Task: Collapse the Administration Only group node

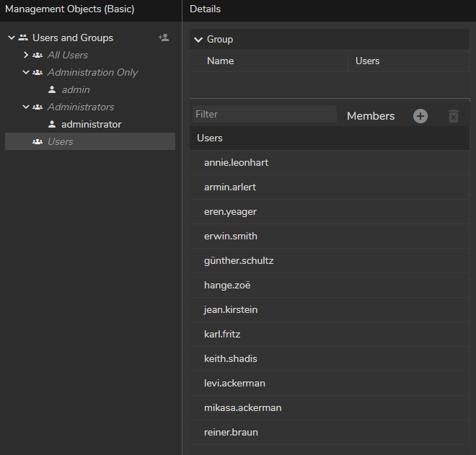Action: pos(26,72)
